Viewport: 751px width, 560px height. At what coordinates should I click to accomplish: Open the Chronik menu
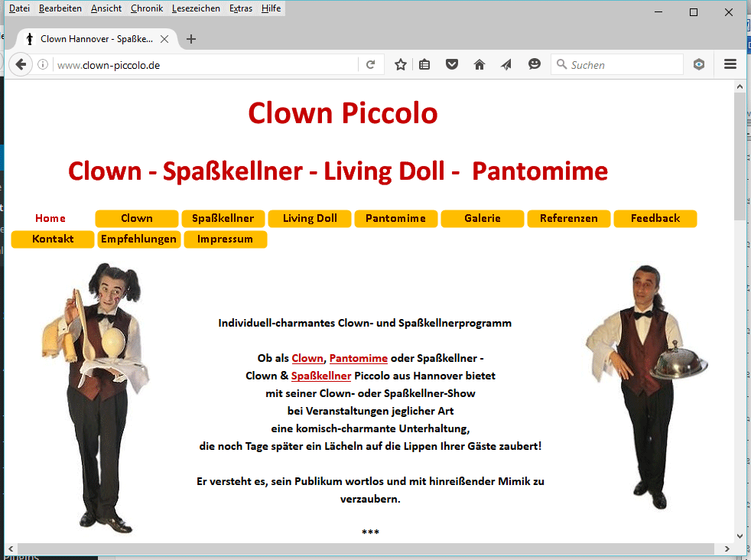[147, 8]
